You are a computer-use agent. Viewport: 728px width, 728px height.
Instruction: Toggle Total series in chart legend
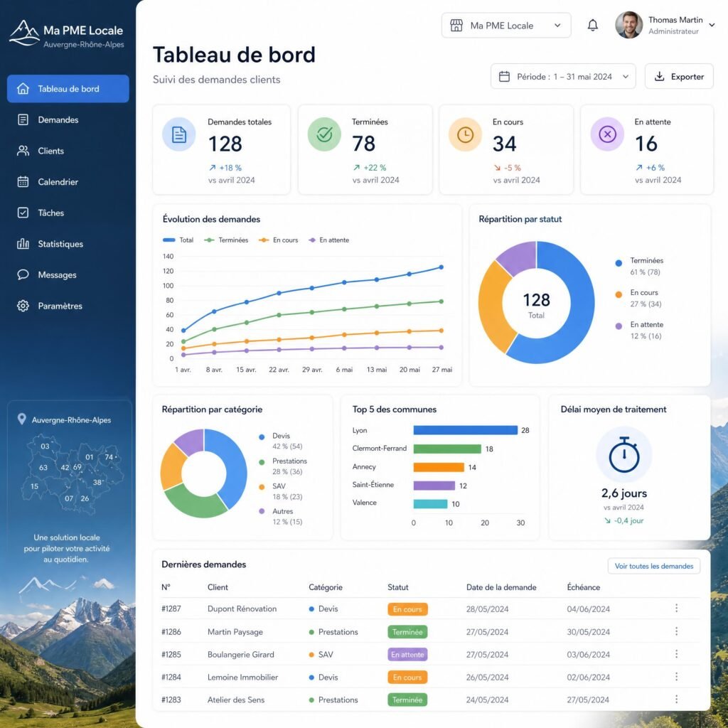[178, 240]
